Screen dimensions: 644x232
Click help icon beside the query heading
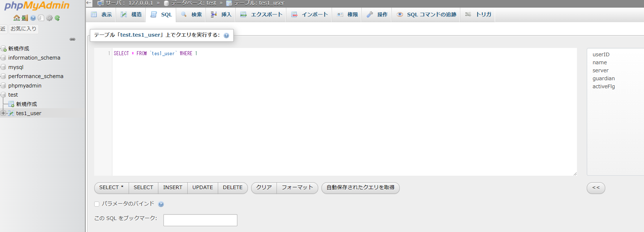click(x=227, y=35)
